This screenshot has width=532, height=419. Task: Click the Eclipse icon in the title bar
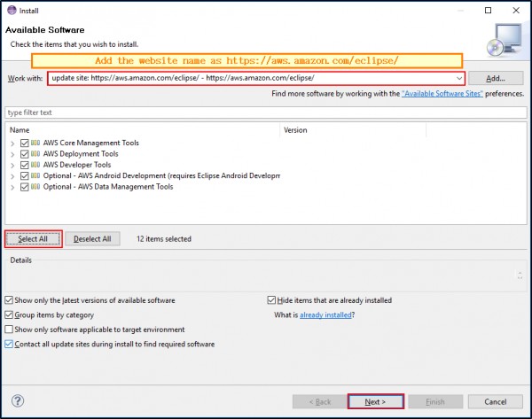pos(12,10)
